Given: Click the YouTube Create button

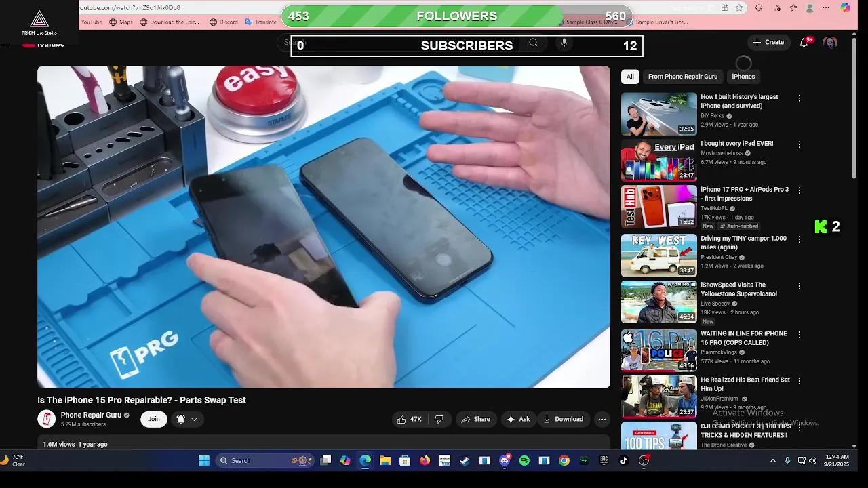Looking at the screenshot, I should click(768, 42).
